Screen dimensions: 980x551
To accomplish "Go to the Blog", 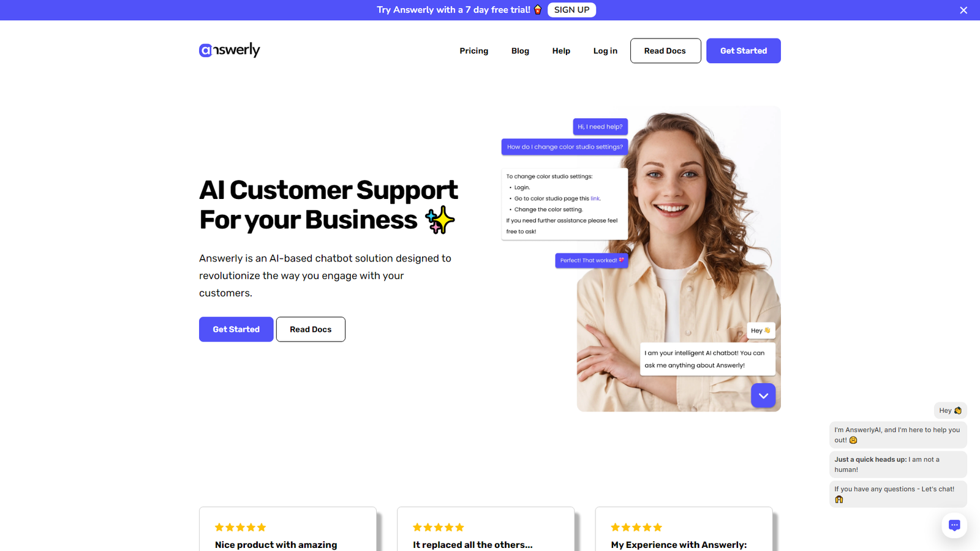I will (x=520, y=51).
